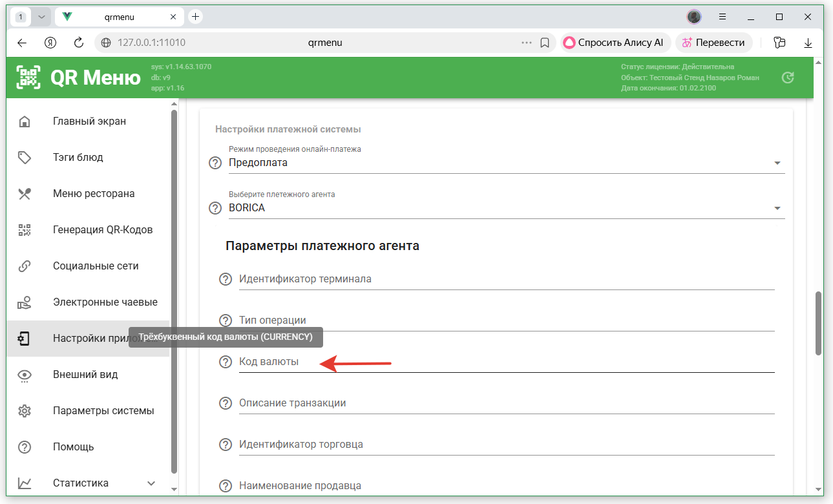
Task: Click help icon beside payment mode dropdown
Action: [x=215, y=163]
